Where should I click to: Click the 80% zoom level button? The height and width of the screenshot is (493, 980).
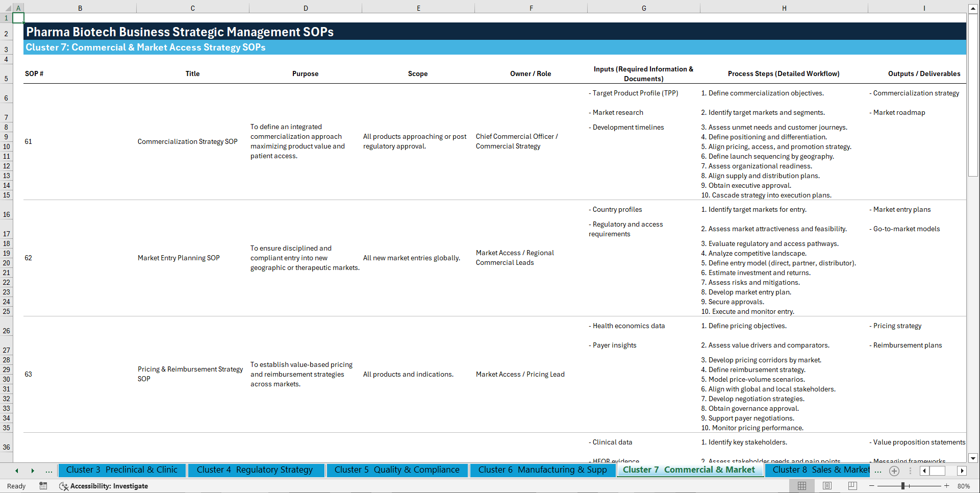[x=964, y=486]
